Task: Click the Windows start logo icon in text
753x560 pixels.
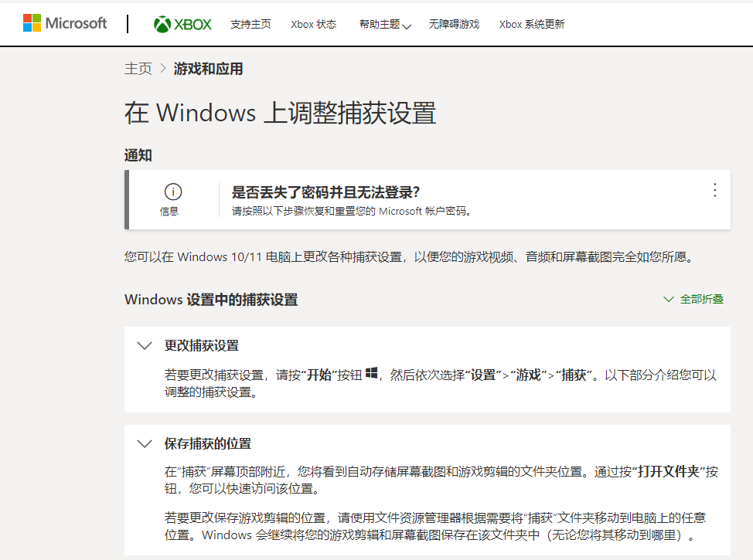Action: 371,373
